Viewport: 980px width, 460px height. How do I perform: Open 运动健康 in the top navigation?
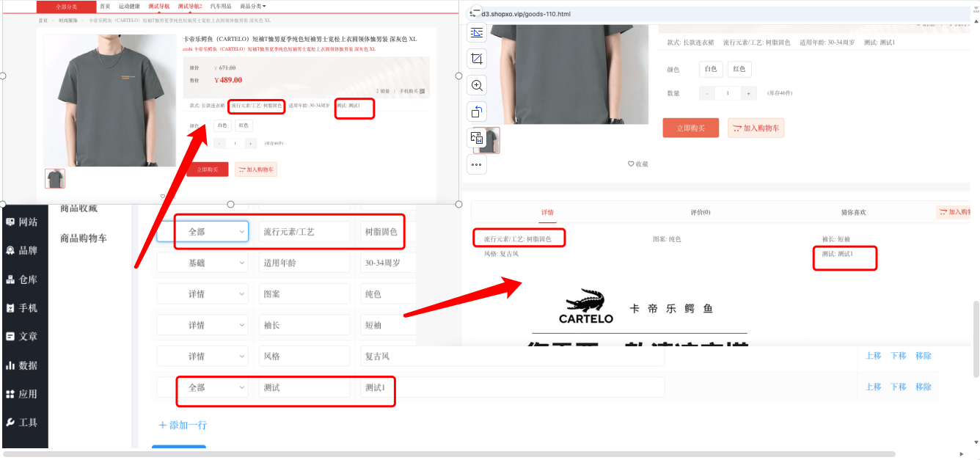tap(129, 7)
